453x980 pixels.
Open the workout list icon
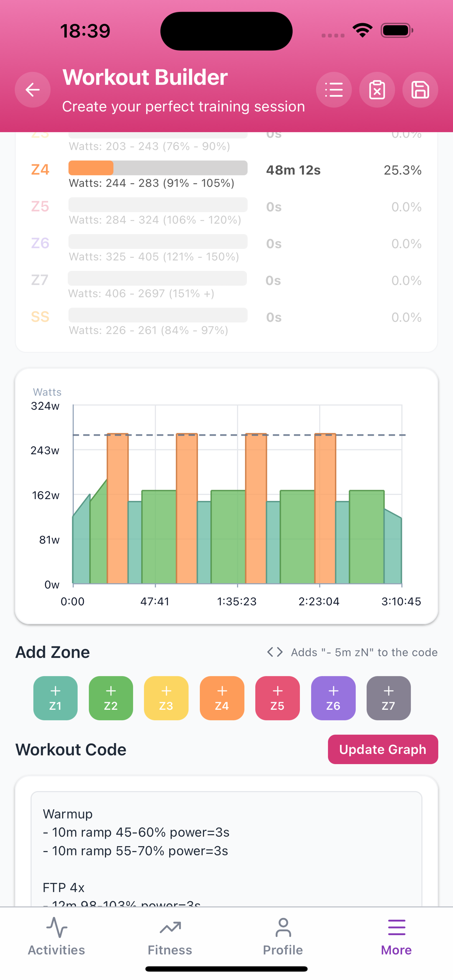334,90
